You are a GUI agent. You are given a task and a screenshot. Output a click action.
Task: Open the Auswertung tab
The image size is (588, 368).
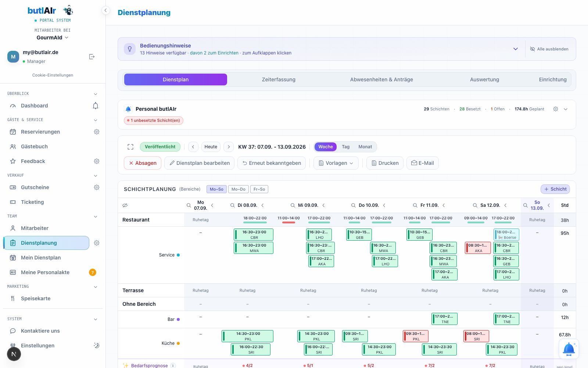484,79
